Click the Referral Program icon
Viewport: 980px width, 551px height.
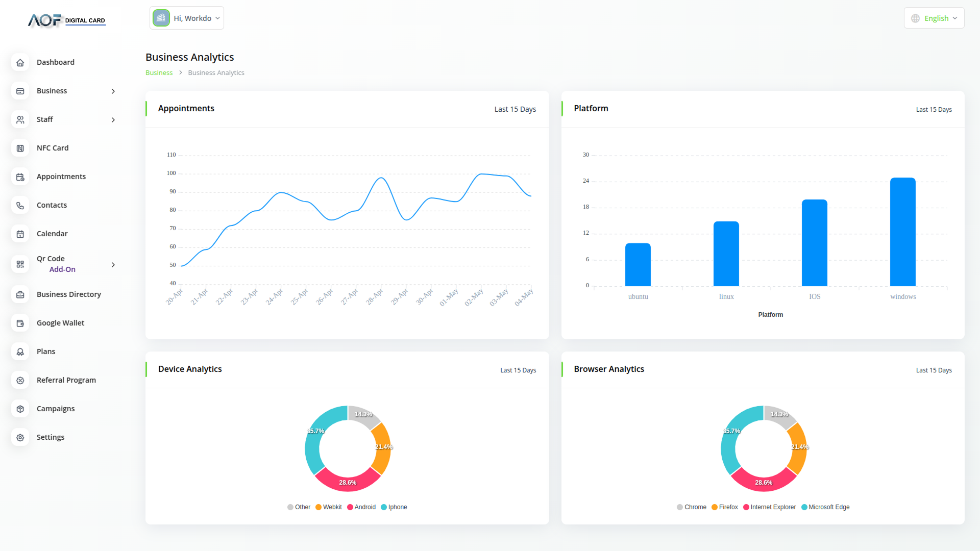[x=20, y=380]
